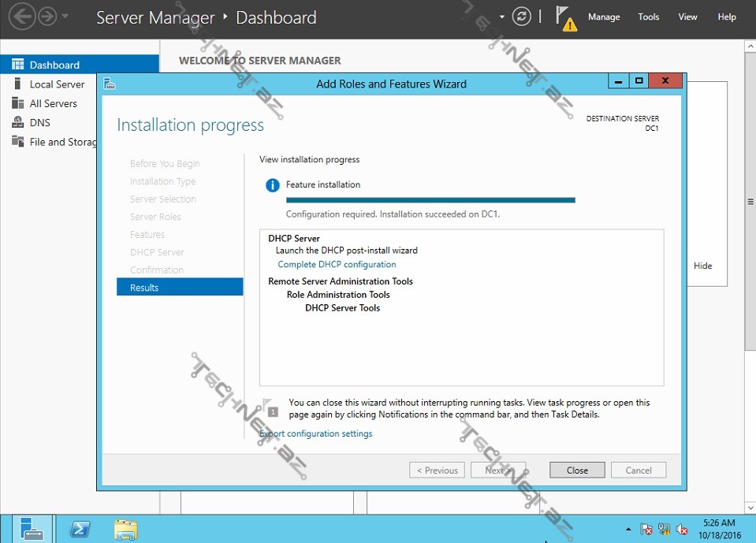Open the Notifications flag with warning
This screenshot has width=756, height=543.
pyautogui.click(x=566, y=17)
